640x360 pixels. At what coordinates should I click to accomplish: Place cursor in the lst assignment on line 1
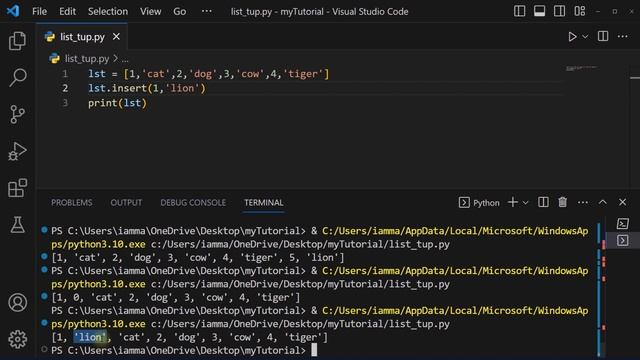pos(208,74)
